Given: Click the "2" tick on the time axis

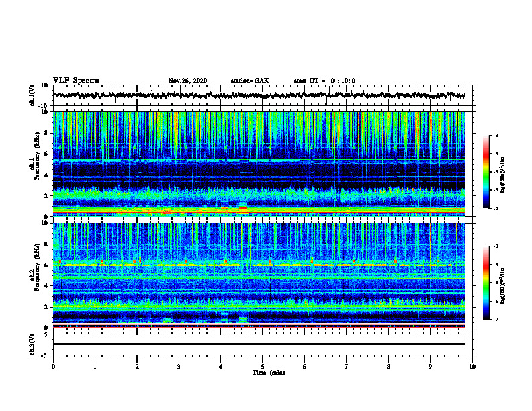Looking at the screenshot, I should (x=137, y=367).
